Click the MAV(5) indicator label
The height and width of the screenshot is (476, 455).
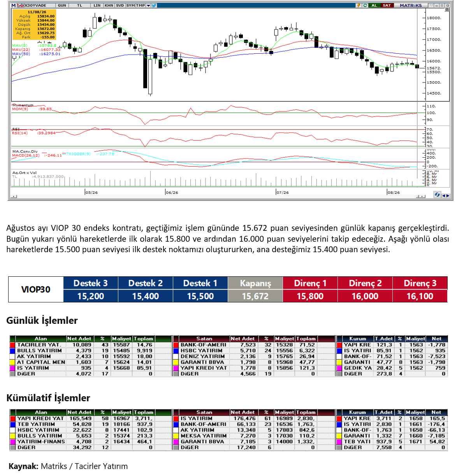point(20,46)
